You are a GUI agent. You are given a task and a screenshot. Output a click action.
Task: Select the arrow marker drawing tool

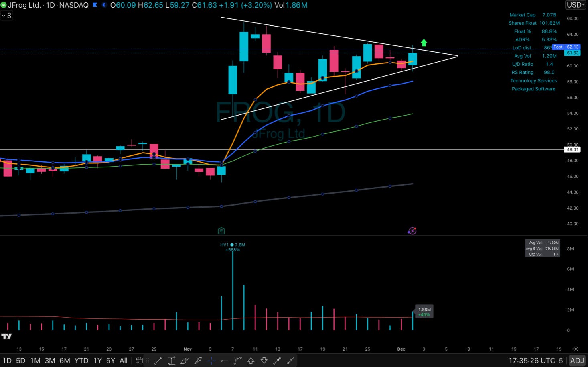tap(198, 361)
